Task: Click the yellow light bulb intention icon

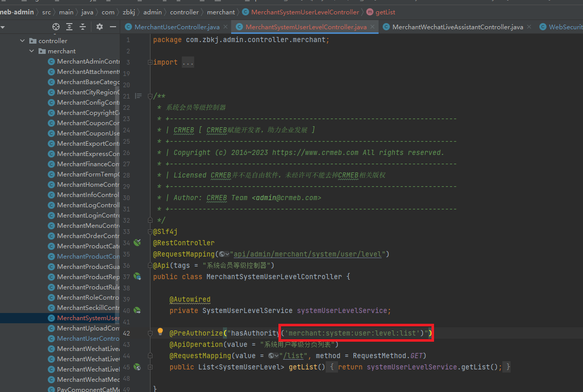Action: click(160, 331)
